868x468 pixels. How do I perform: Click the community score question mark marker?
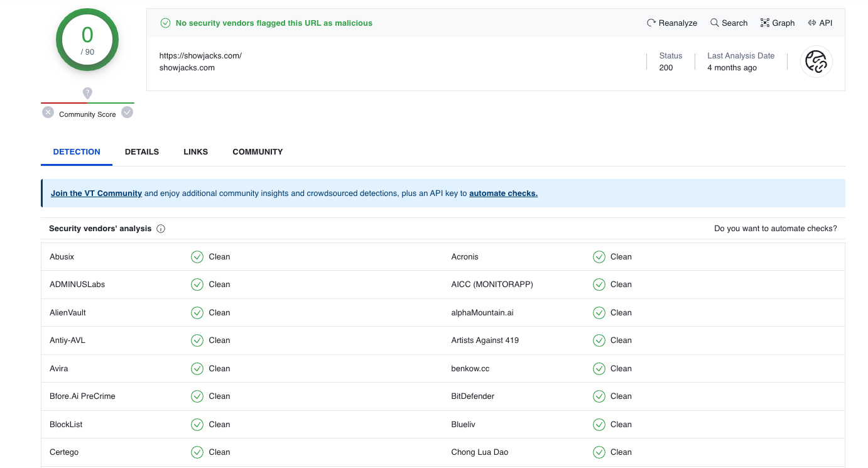[x=87, y=93]
